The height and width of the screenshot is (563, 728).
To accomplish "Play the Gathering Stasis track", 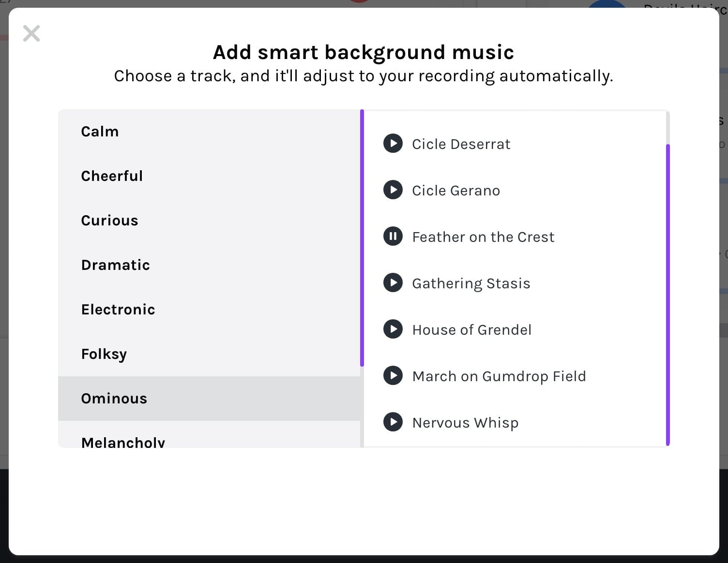I will coord(393,282).
